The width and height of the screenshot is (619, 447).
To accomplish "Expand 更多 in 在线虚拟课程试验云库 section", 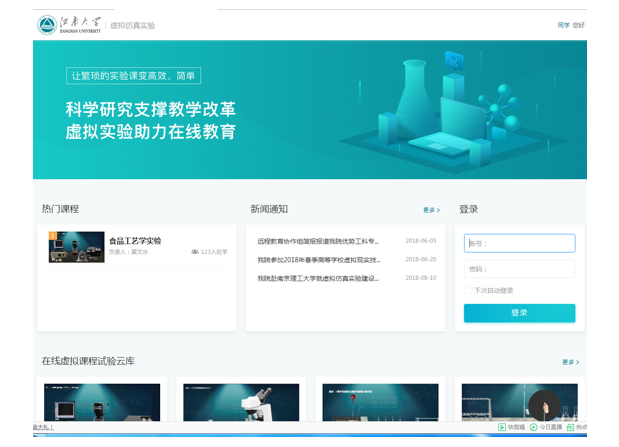I will [x=569, y=362].
